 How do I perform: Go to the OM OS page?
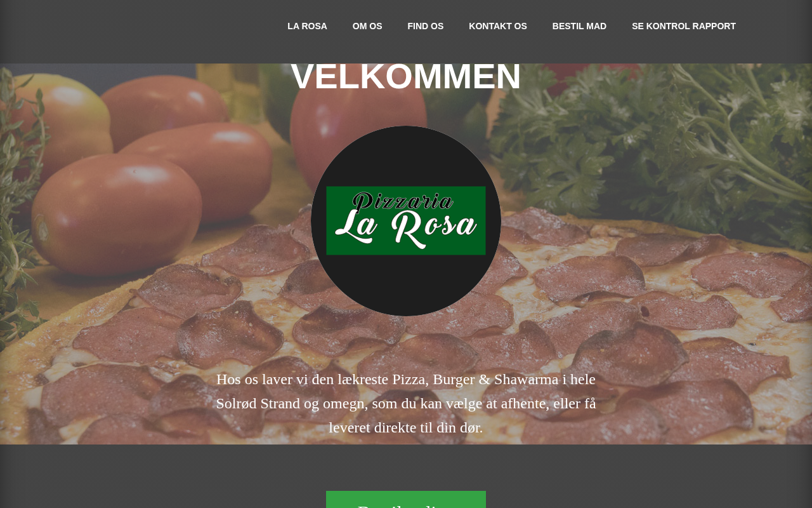pos(367,26)
